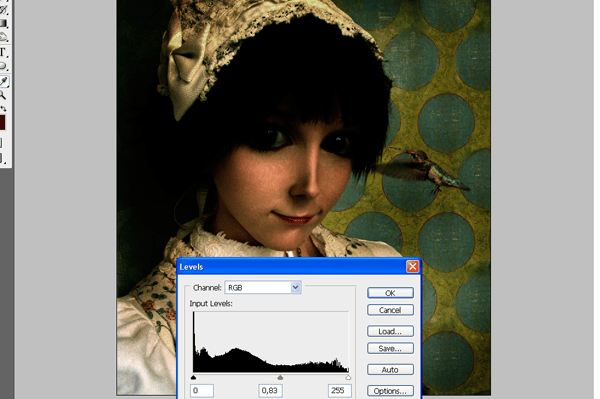This screenshot has width=600, height=399.
Task: Click the Auto levels button
Action: click(390, 370)
